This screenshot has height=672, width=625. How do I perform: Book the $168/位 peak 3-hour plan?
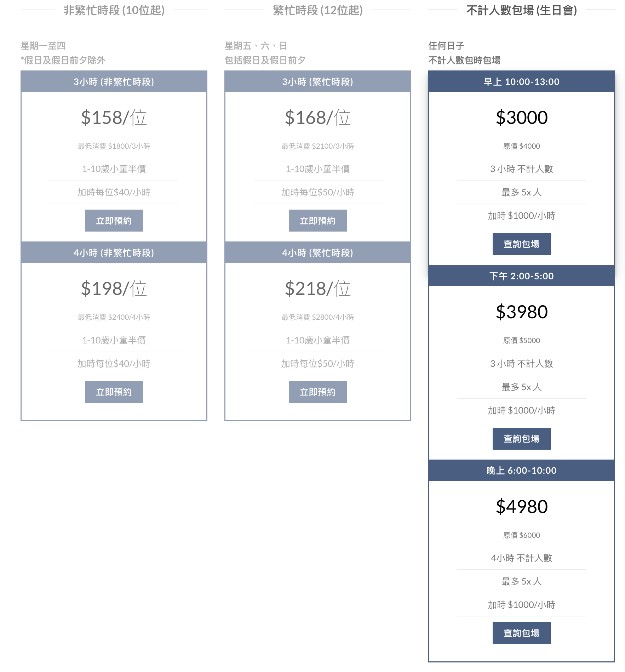pos(317,221)
